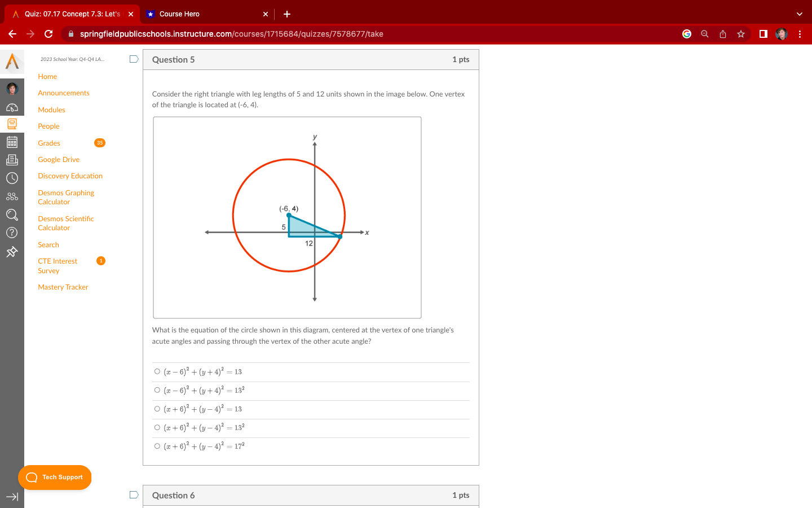Open the pin icon in global navigation
Image resolution: width=812 pixels, height=508 pixels.
pyautogui.click(x=12, y=252)
